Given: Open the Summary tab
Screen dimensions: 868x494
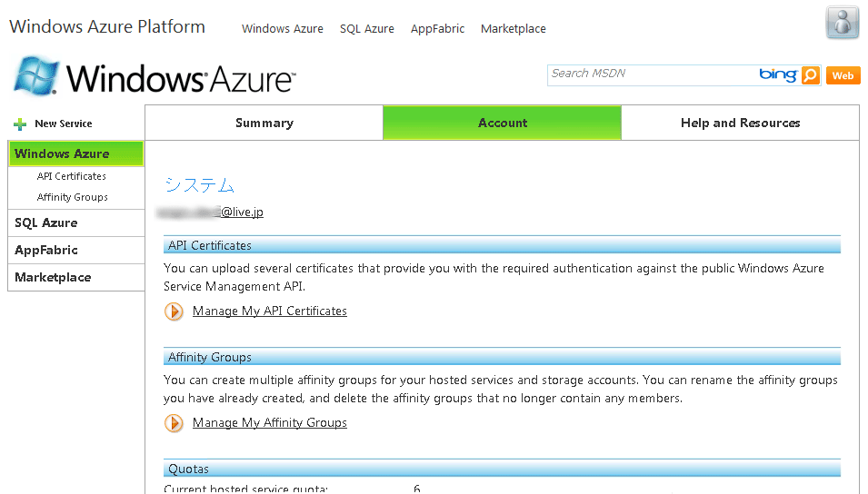Looking at the screenshot, I should (x=264, y=123).
